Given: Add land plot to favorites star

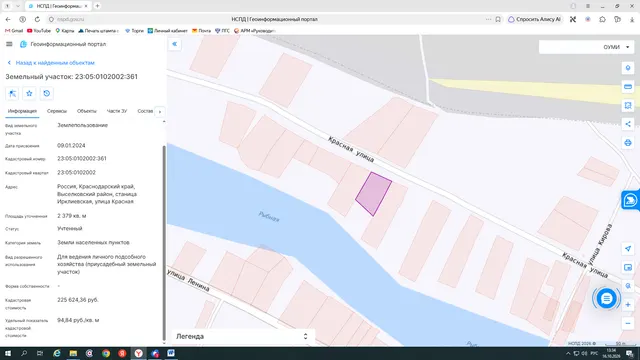Looking at the screenshot, I should 29,93.
